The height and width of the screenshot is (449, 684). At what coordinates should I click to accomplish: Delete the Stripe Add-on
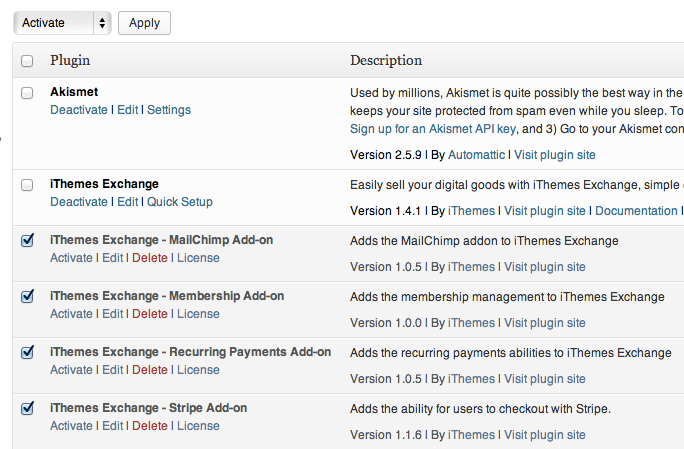150,426
